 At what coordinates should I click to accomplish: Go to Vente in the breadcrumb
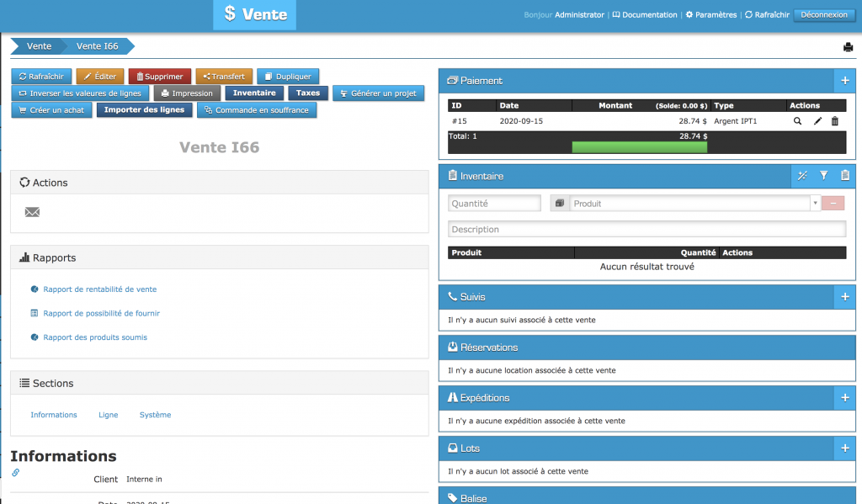click(x=39, y=46)
